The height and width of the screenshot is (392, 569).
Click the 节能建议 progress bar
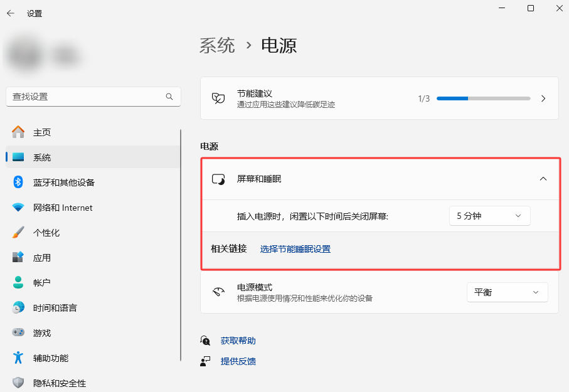[483, 98]
